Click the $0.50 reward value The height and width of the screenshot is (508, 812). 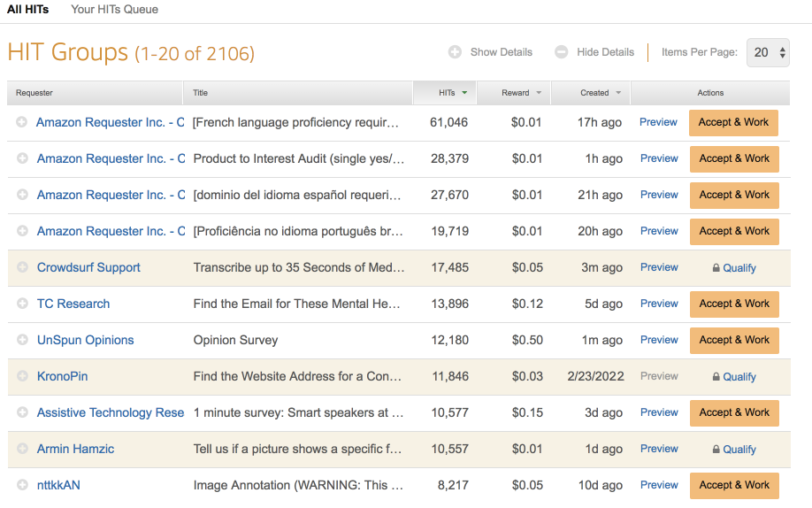click(527, 340)
